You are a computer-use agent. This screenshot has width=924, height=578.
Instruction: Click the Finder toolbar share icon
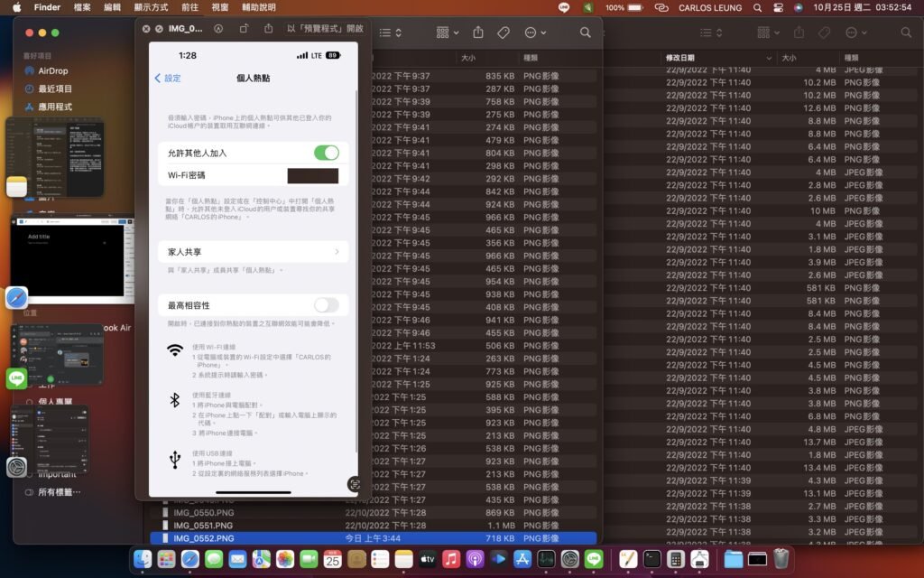coord(478,33)
